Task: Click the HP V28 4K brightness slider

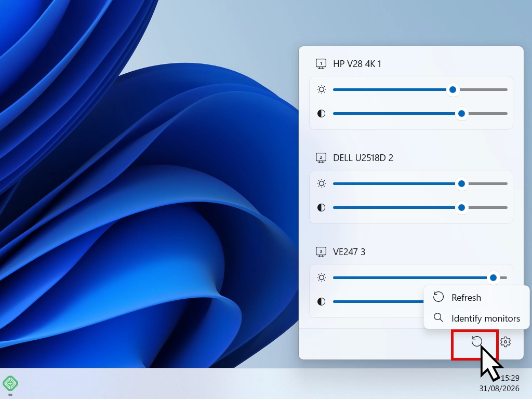Action: click(420, 89)
